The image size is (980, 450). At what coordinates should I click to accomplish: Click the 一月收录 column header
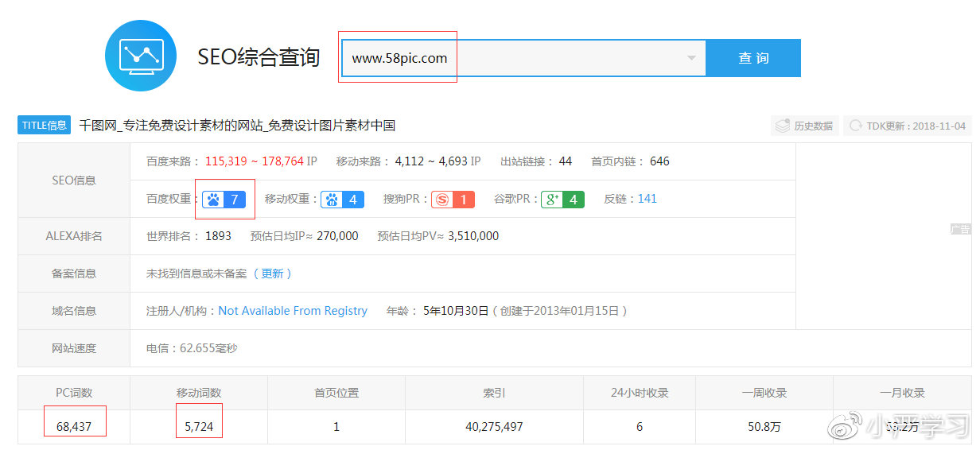[902, 393]
